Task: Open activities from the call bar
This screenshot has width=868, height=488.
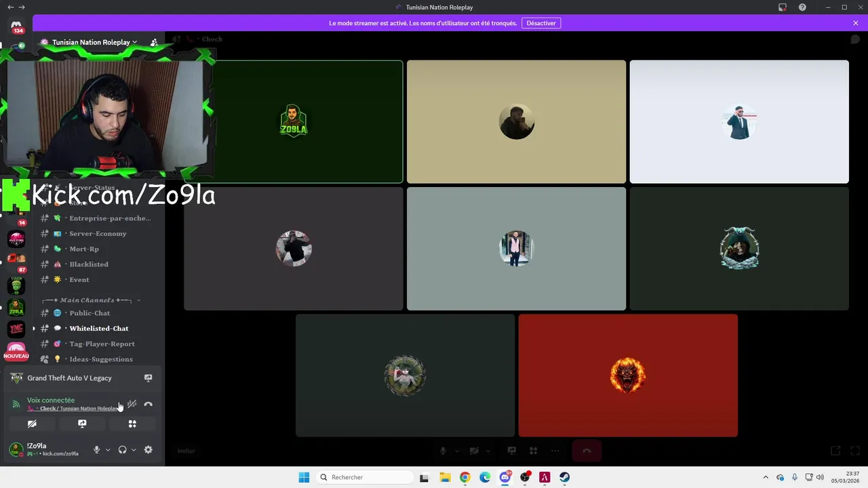Action: (534, 451)
